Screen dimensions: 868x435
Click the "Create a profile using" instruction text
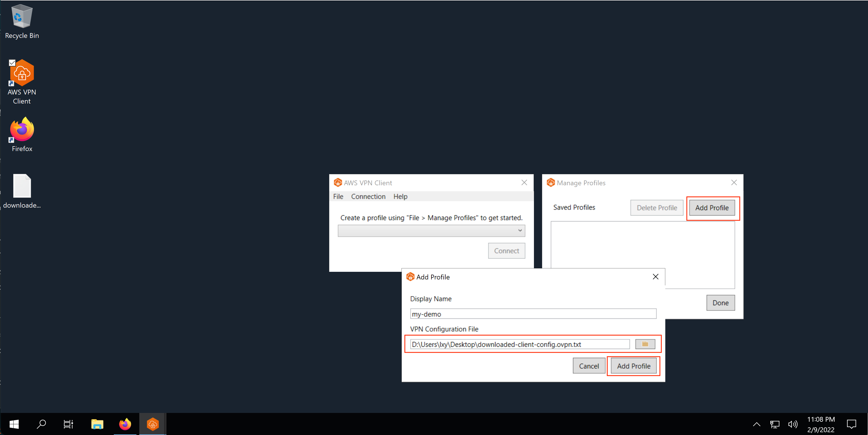[431, 218]
